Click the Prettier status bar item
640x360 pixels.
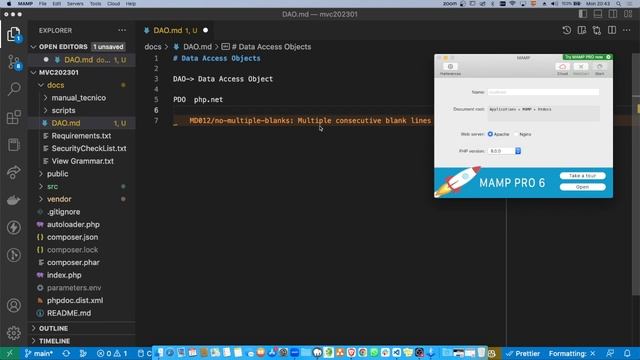click(522, 353)
